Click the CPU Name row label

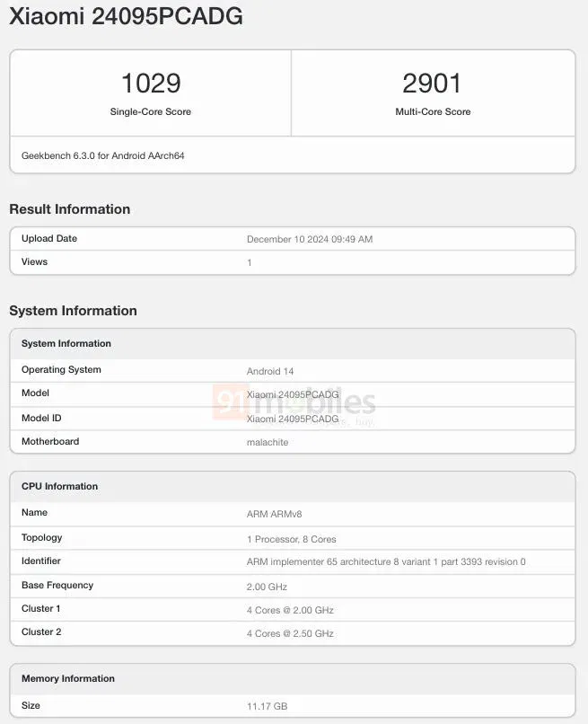click(35, 513)
